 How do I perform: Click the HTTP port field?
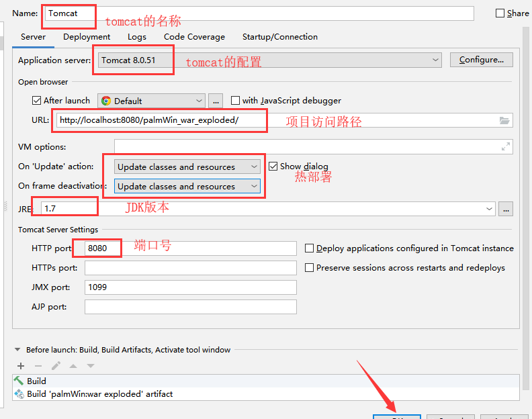tap(190, 248)
